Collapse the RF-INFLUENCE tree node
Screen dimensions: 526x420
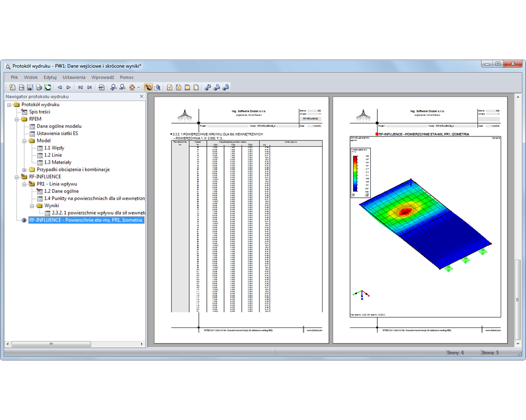[x=17, y=177]
